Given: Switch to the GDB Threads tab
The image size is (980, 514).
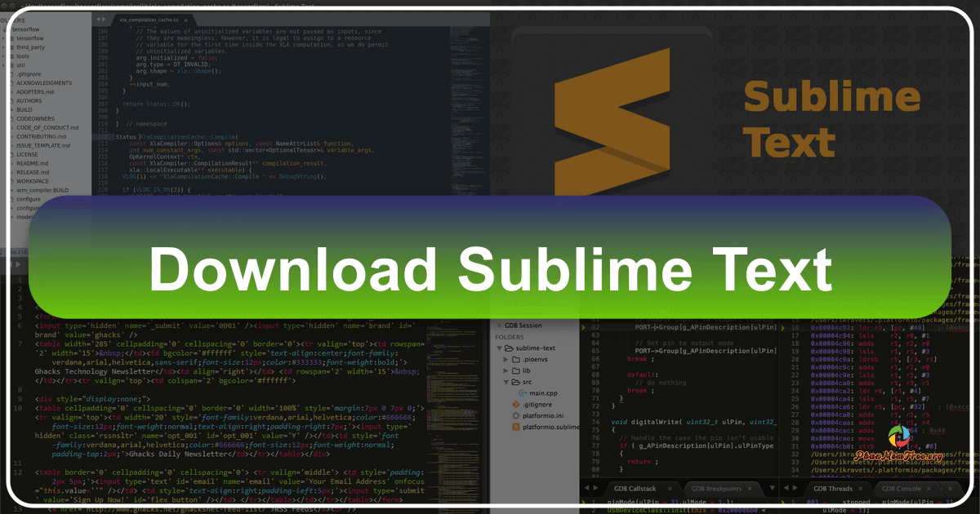Looking at the screenshot, I should 832,488.
